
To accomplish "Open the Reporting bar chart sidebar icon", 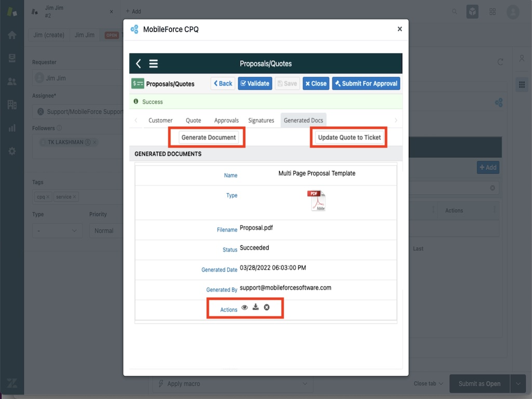I will [x=12, y=128].
